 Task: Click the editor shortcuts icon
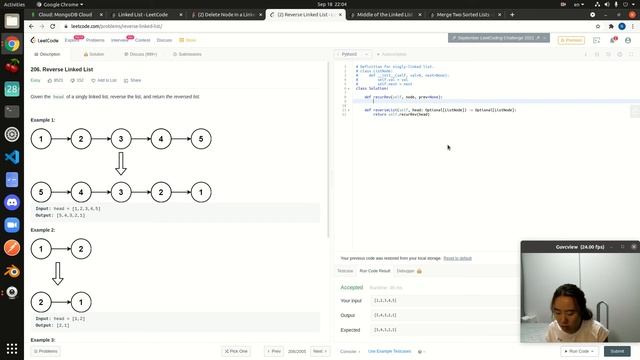(x=597, y=54)
